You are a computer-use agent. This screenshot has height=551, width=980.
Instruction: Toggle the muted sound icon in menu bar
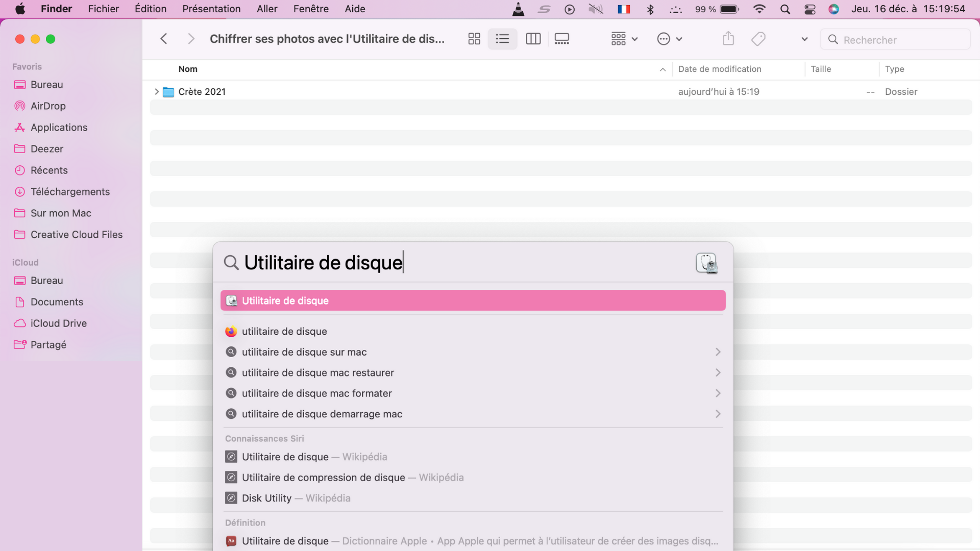[x=596, y=9]
